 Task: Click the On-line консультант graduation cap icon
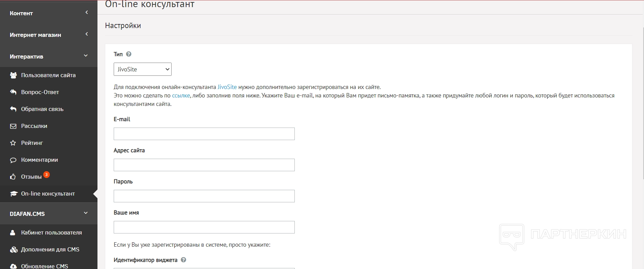pos(14,194)
